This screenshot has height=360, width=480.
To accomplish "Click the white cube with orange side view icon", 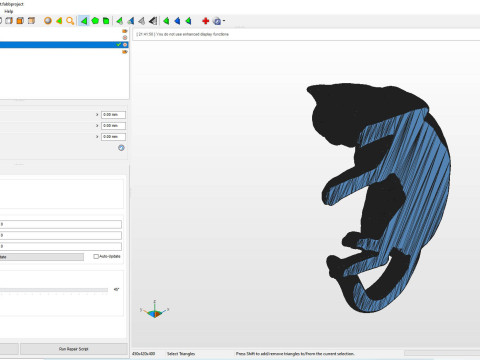I will 9,21.
